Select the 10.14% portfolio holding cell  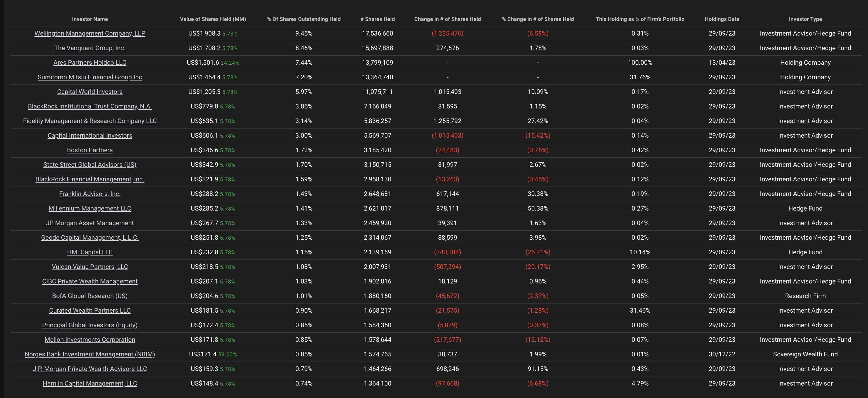click(x=640, y=252)
